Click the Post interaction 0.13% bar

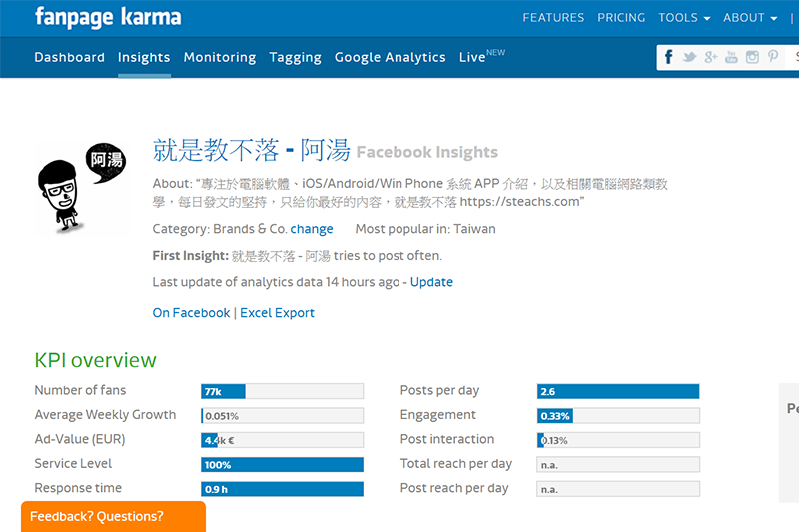(x=618, y=440)
